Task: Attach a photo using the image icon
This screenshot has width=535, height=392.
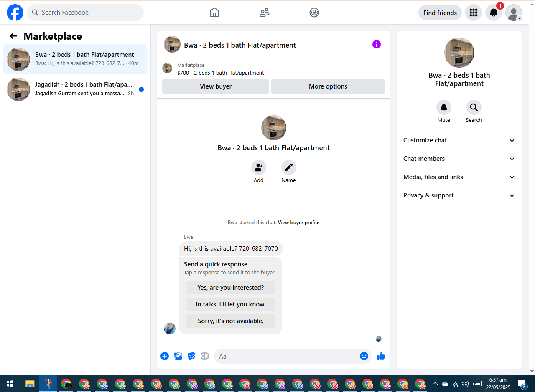Action: (x=178, y=356)
